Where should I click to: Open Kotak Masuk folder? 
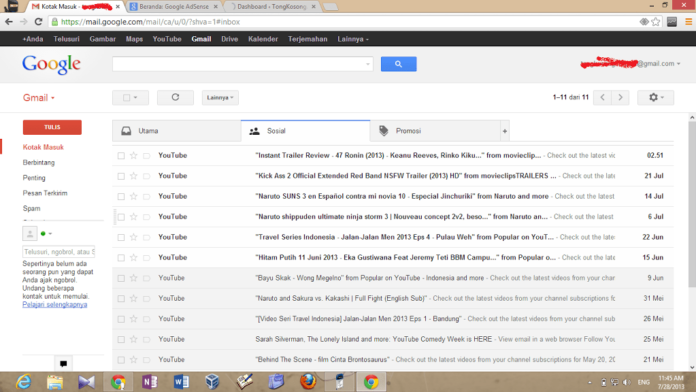[43, 147]
